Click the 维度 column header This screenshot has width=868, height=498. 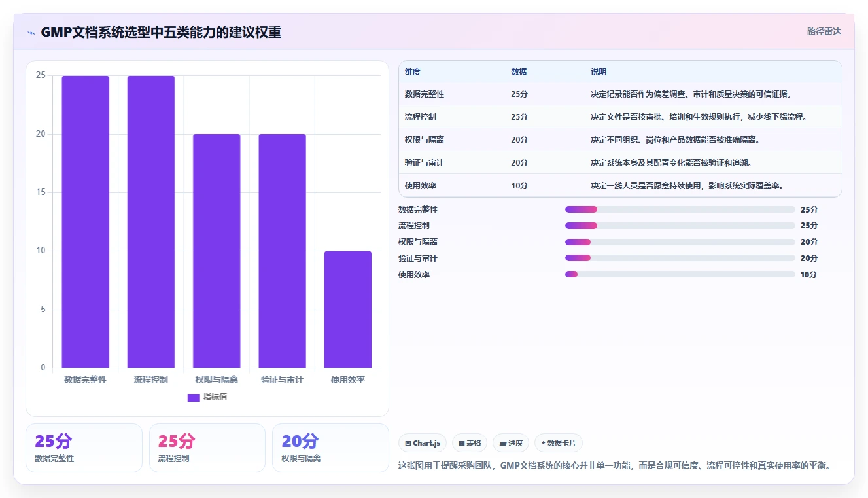[x=413, y=72]
